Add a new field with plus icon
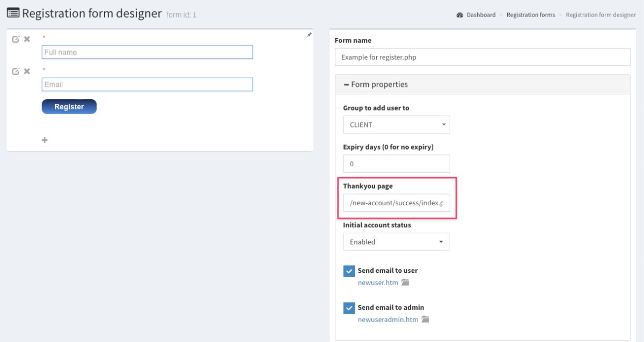 pos(45,140)
